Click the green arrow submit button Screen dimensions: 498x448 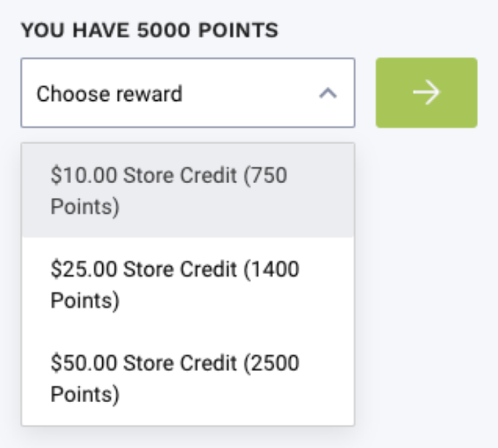426,93
